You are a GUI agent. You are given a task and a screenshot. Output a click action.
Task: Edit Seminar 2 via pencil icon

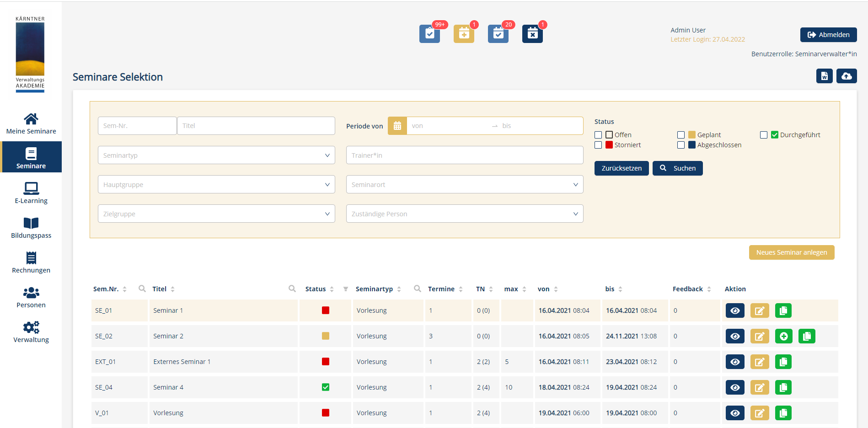coord(759,336)
